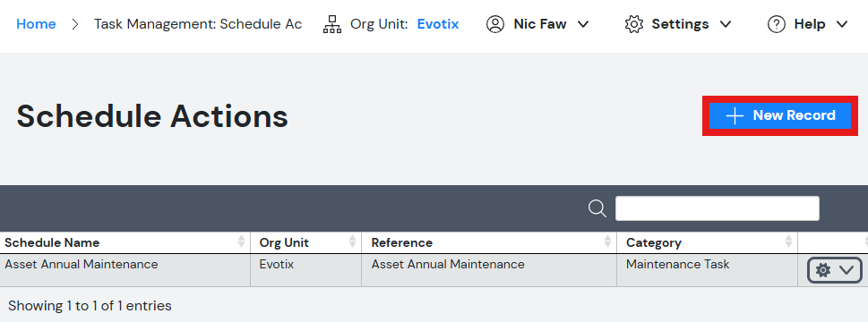Viewport: 868px width, 322px height.
Task: Click the Home breadcrumb link
Action: (36, 24)
